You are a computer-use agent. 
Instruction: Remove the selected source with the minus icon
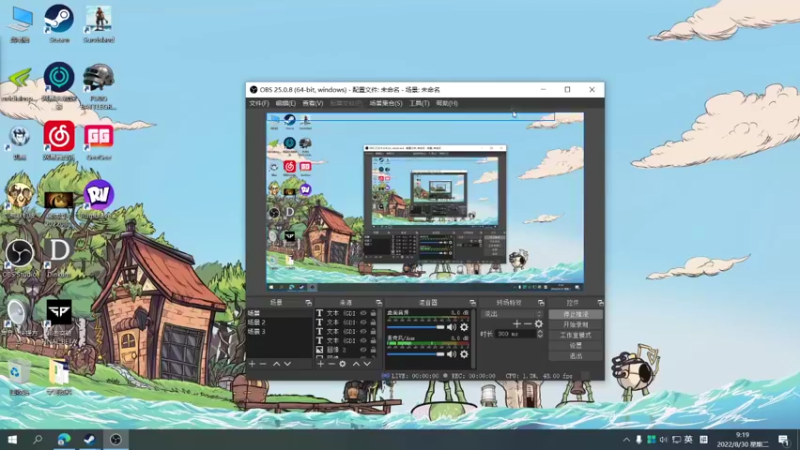(331, 364)
